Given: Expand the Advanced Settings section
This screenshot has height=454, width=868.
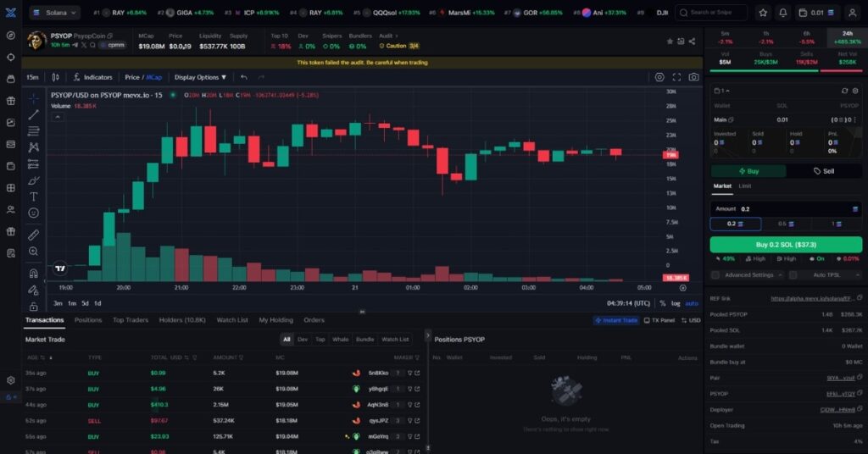Looking at the screenshot, I should [x=780, y=274].
